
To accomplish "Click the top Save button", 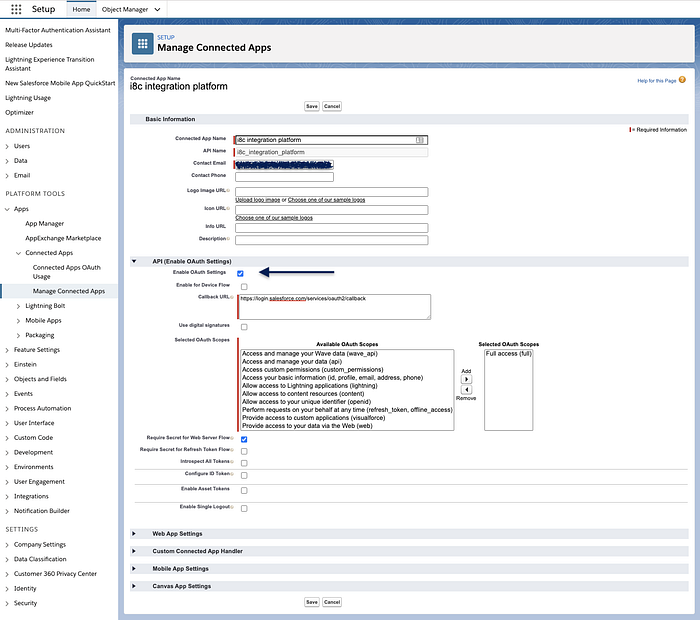I will pos(312,106).
